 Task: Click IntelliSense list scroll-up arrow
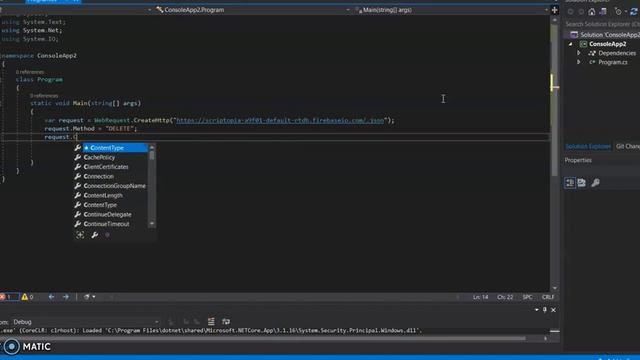152,147
